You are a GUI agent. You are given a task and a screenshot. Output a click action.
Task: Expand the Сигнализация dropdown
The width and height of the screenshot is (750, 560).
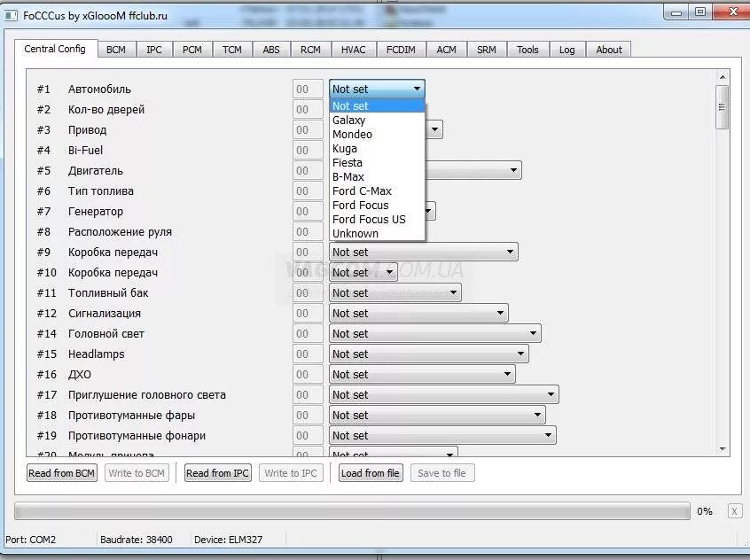point(418,314)
